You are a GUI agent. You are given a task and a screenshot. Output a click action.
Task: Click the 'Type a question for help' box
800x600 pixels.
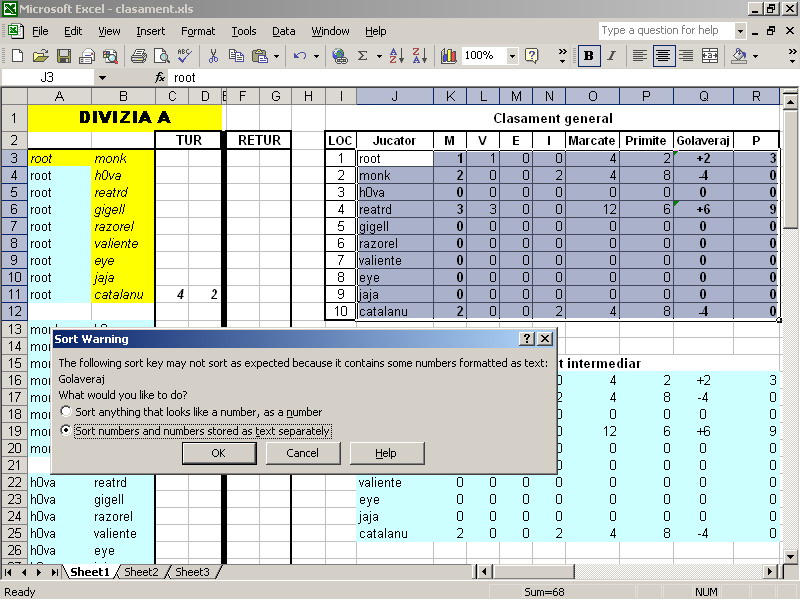point(662,30)
